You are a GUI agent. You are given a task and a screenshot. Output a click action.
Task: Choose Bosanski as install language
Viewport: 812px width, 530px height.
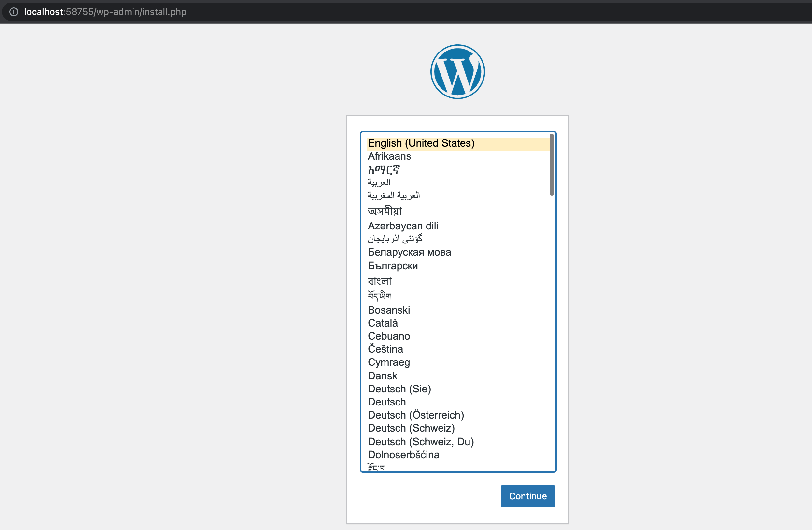coord(389,310)
